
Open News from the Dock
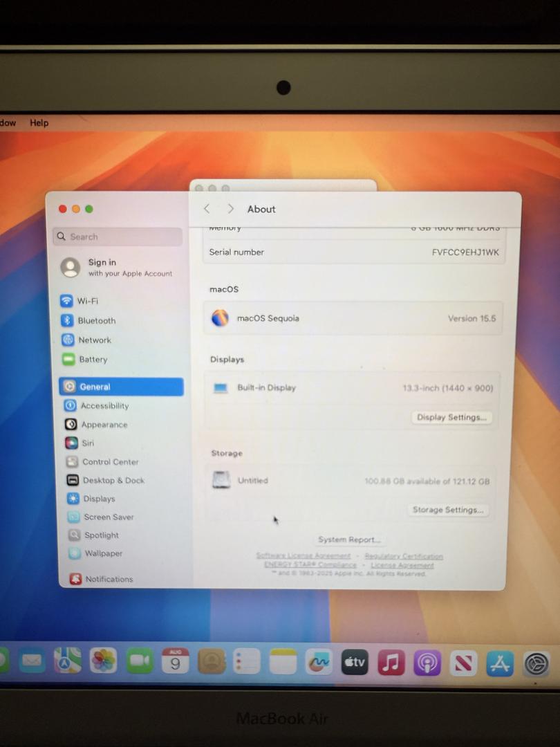pos(463,663)
